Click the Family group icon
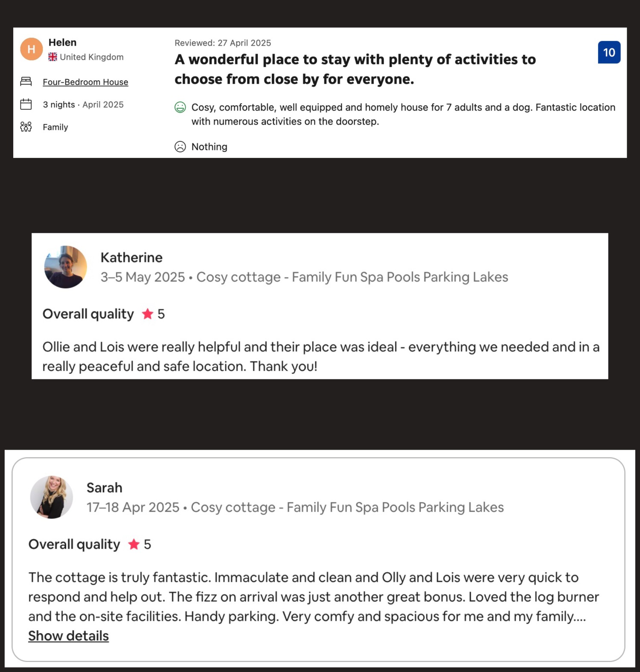Screen dimensions: 640x672 [26, 127]
